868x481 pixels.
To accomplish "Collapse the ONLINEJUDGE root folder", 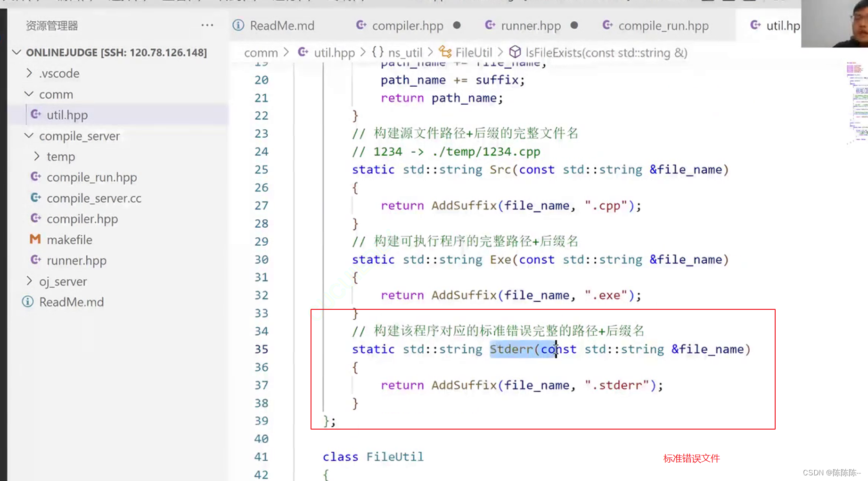I will tap(17, 52).
